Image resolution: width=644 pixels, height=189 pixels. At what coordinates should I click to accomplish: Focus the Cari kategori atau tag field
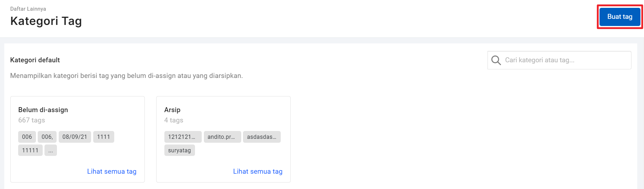(x=559, y=60)
